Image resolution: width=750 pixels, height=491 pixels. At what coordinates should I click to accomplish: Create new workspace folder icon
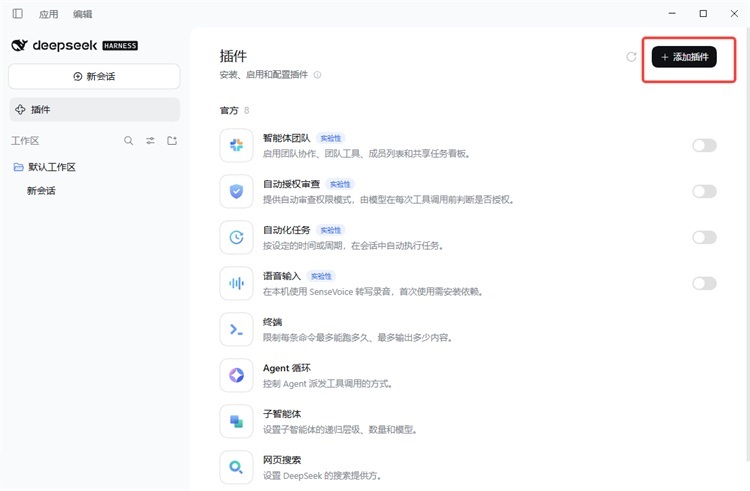point(172,141)
